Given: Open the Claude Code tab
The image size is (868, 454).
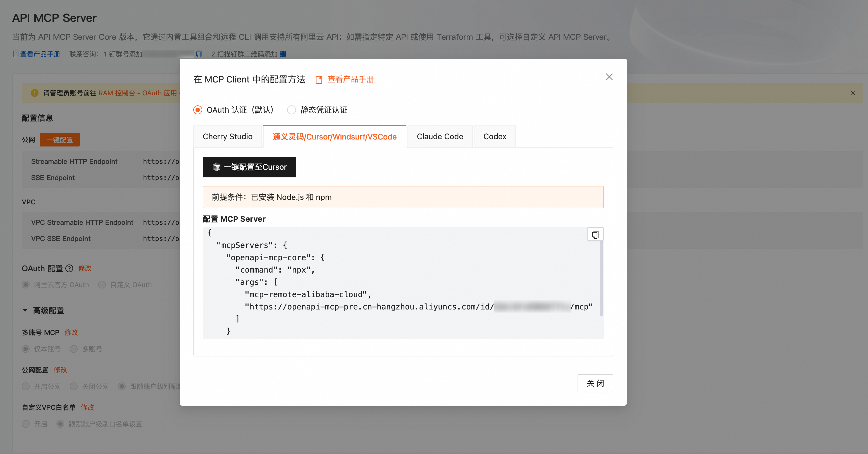Looking at the screenshot, I should click(440, 137).
